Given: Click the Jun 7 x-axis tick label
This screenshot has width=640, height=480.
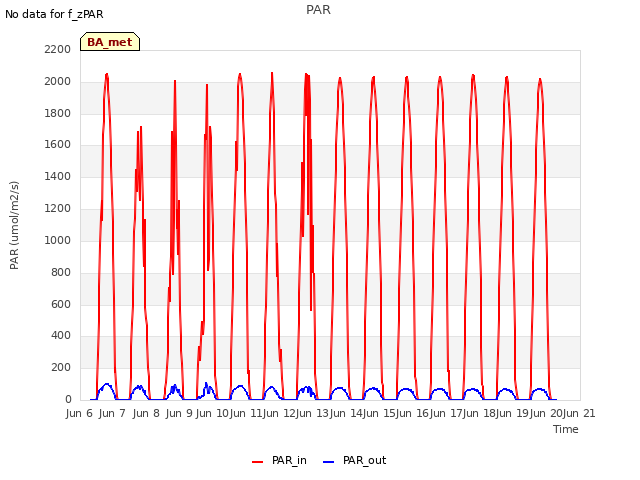Looking at the screenshot, I should (113, 413).
